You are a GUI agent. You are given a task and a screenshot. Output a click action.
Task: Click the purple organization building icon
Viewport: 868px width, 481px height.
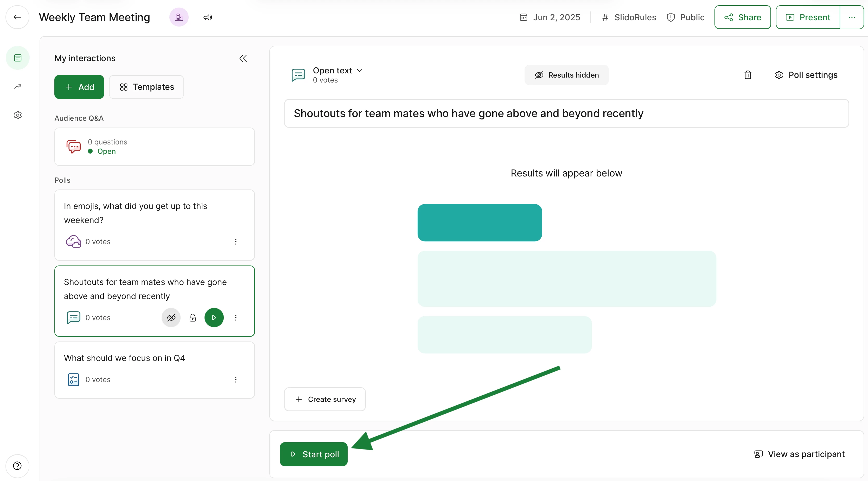click(x=179, y=17)
